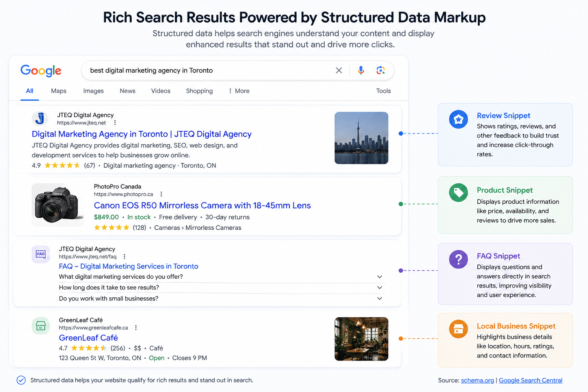This screenshot has height=392, width=588.
Task: Open options menu next to greenleafcafe.ca URL
Action: point(136,328)
